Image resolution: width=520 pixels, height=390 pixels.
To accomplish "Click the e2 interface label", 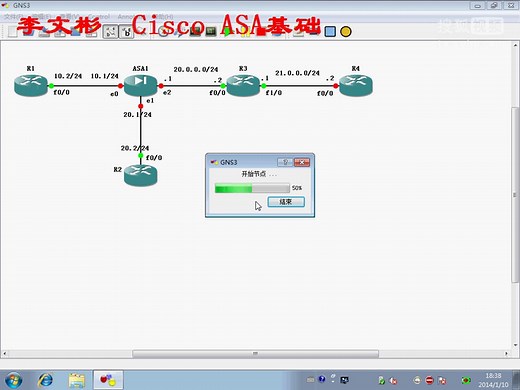I will pos(167,92).
